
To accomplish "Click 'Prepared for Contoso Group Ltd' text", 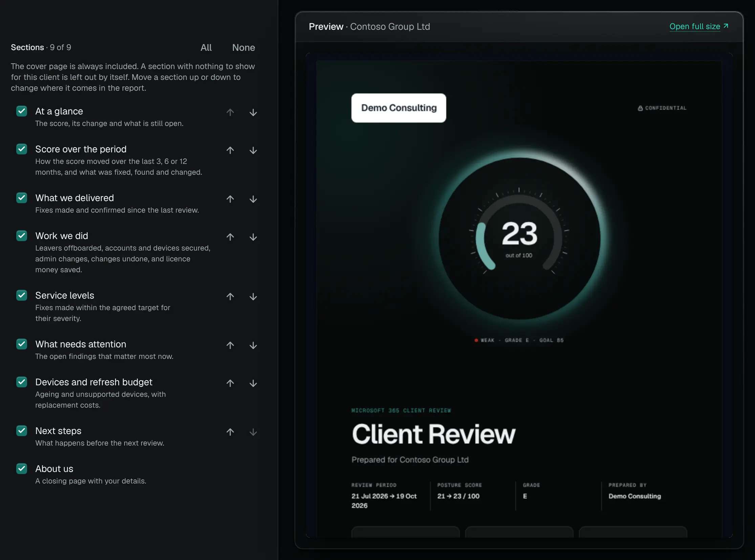I will (x=410, y=460).
